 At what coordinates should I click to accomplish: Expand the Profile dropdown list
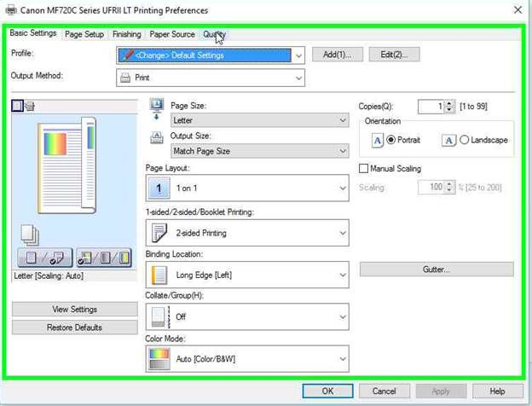[x=210, y=55]
